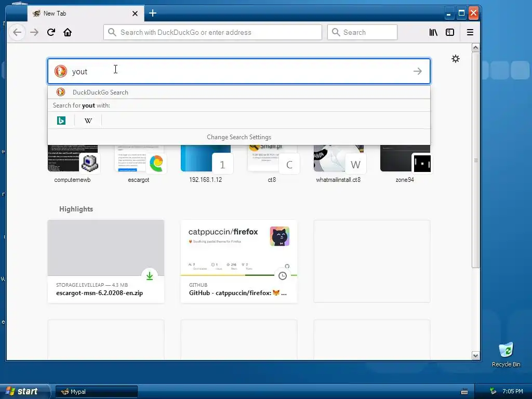Screen dimensions: 532x399
Task: Click the scrollbar down arrow
Action: [475, 355]
